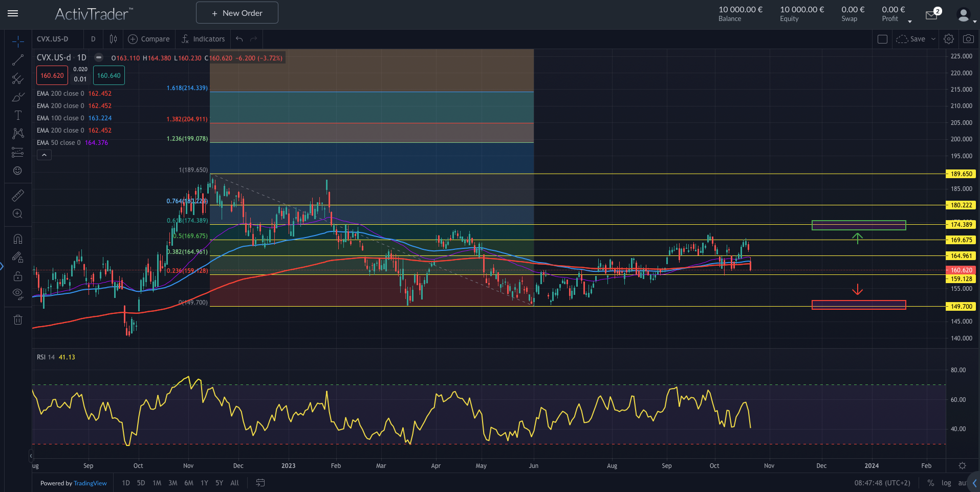Viewport: 980px width, 492px height.
Task: Collapse the EMA indicator legend
Action: pyautogui.click(x=44, y=155)
